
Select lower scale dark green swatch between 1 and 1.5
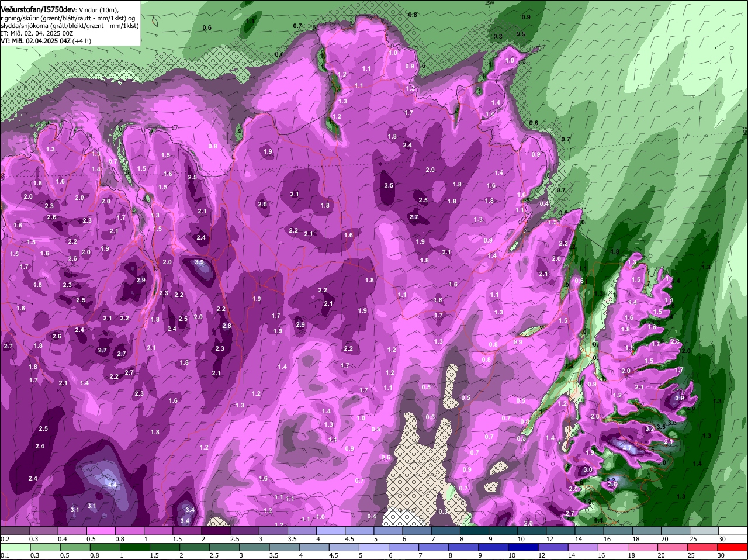(134, 547)
